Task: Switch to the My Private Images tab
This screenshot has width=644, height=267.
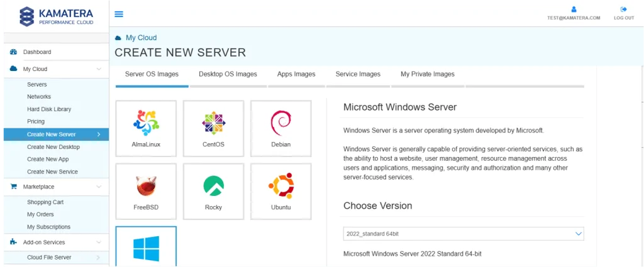Action: point(428,74)
